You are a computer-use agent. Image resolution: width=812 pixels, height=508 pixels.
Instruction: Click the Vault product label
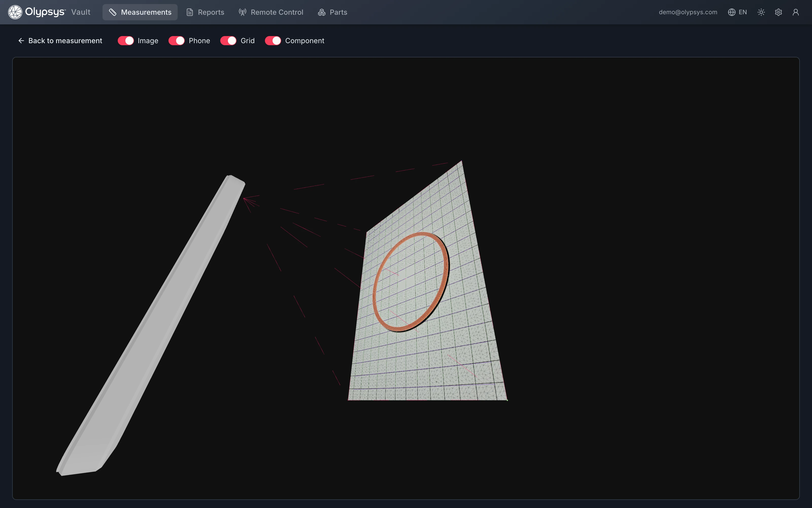tap(80, 12)
